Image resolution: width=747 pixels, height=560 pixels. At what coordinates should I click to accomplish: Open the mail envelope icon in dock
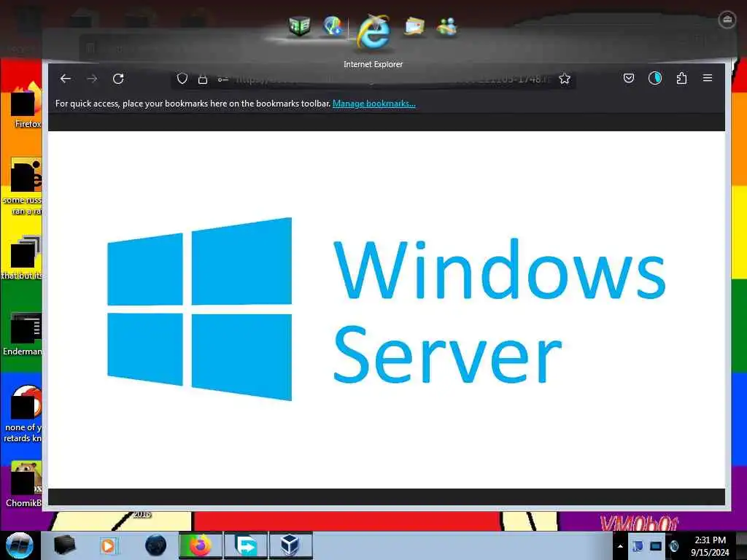click(x=414, y=26)
